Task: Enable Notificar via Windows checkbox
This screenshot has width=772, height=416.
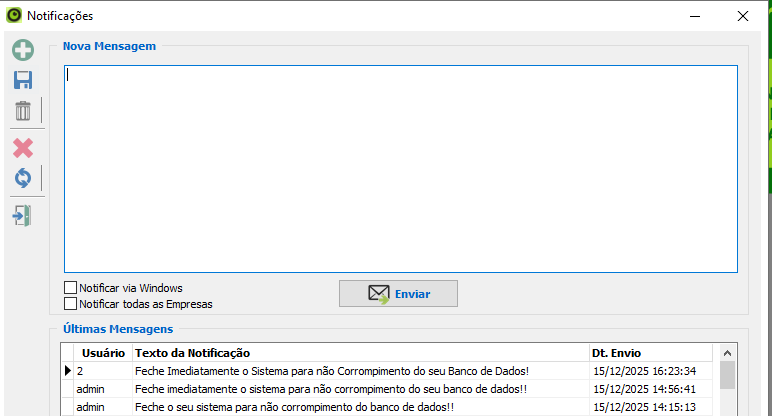Action: [71, 288]
